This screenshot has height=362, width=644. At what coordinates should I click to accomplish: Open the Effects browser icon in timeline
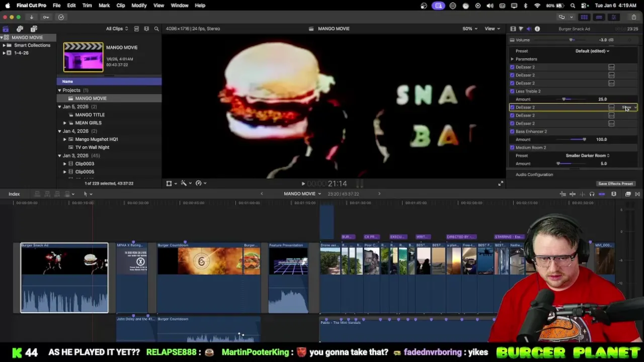point(628,194)
